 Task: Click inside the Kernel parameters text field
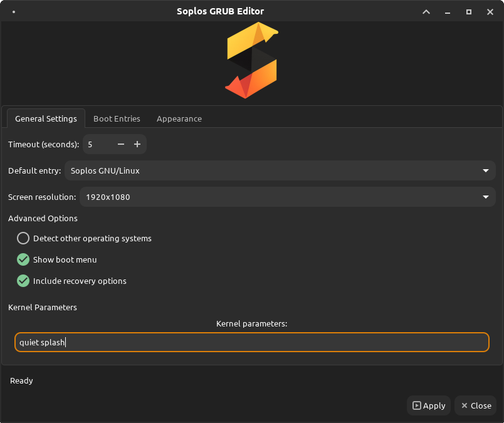coord(251,342)
